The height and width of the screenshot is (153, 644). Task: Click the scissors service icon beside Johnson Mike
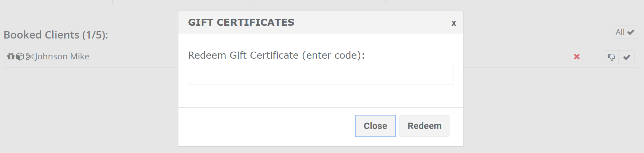click(x=30, y=57)
